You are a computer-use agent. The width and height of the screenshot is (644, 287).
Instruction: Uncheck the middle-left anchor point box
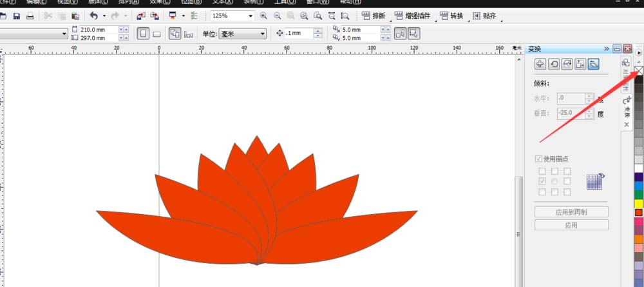point(542,181)
